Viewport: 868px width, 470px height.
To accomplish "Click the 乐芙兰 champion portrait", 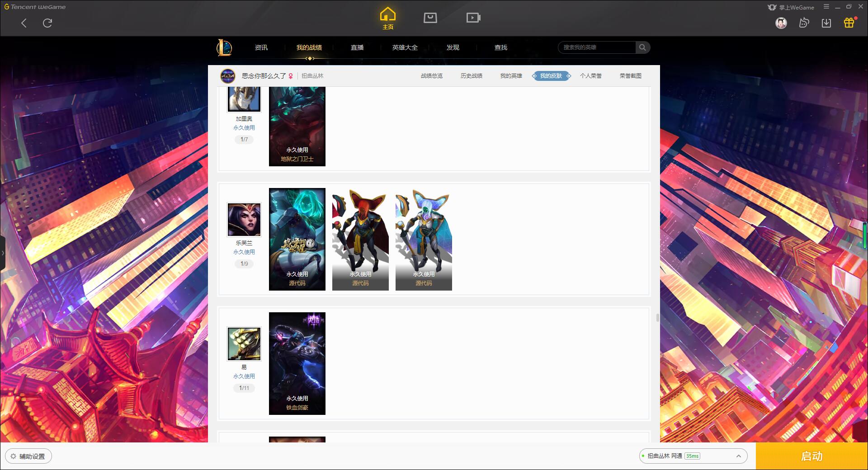I will (244, 220).
